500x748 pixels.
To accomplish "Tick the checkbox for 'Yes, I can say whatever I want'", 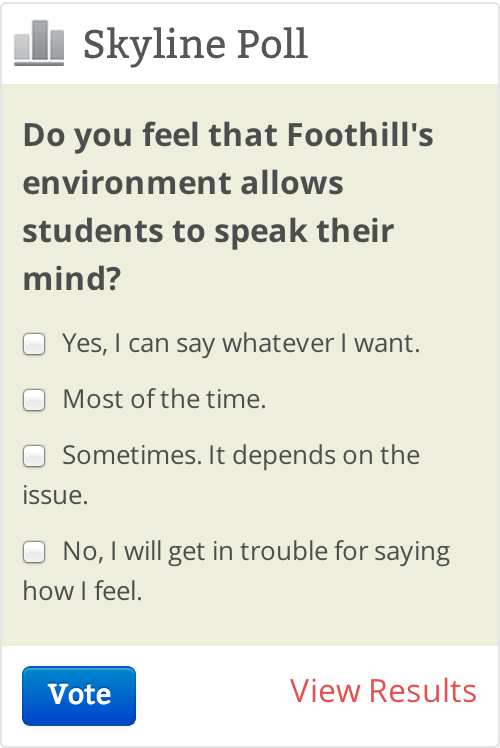I will point(34,344).
